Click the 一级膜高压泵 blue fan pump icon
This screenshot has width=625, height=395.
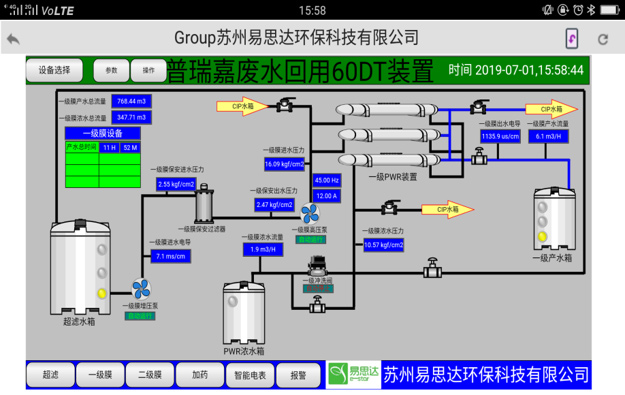point(310,213)
